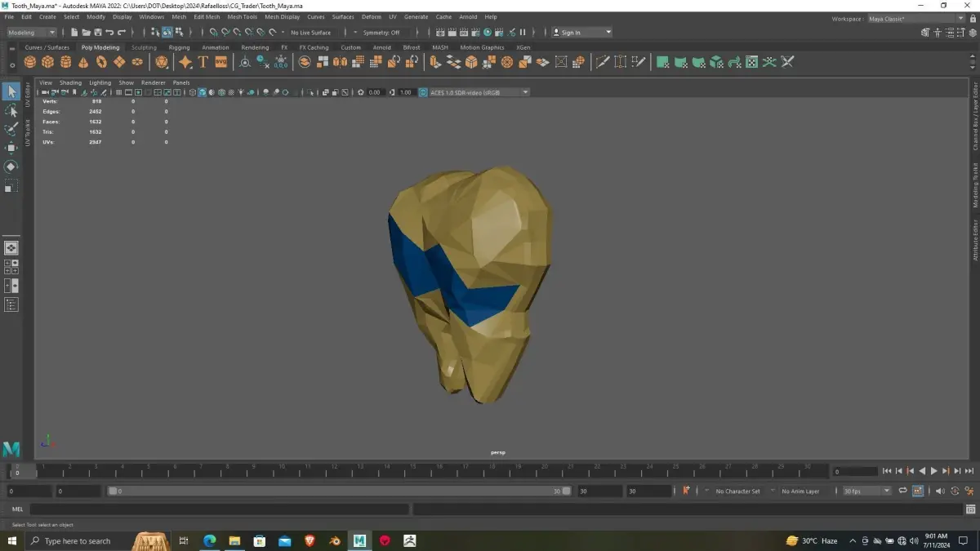The height and width of the screenshot is (551, 980).
Task: Switch to the Sculpting shelf tab
Action: (x=144, y=47)
